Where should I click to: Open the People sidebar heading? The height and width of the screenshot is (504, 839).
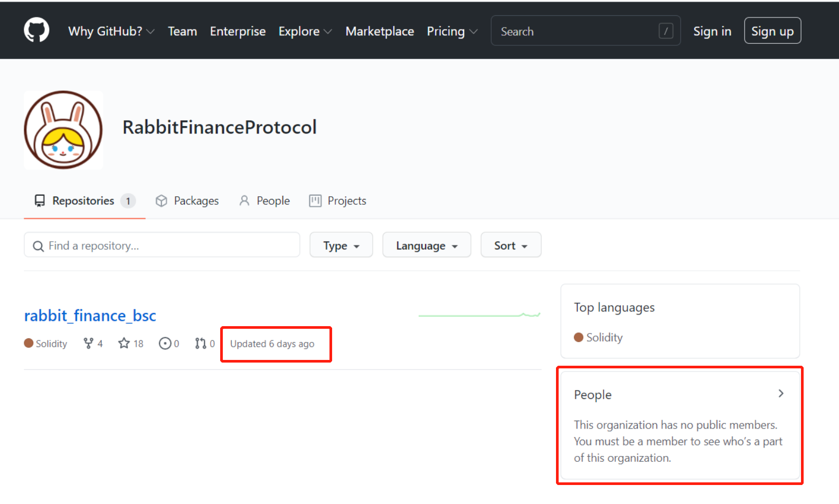(592, 395)
